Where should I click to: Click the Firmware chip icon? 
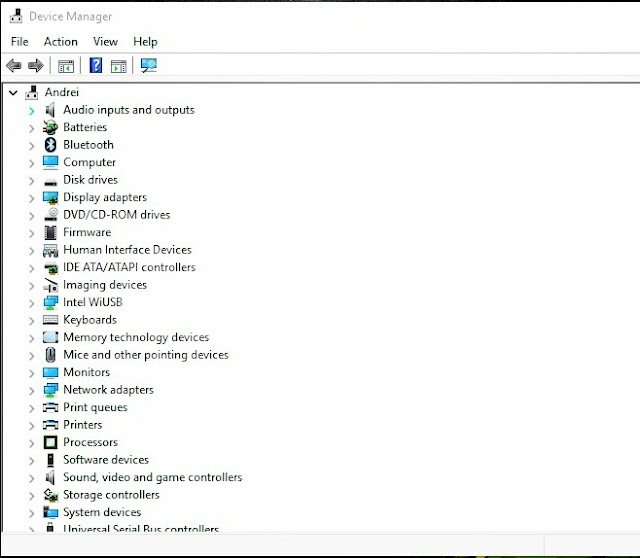click(50, 232)
